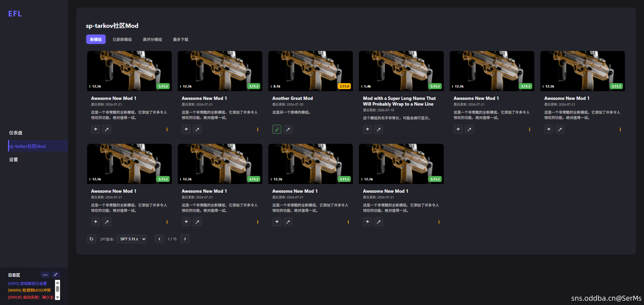
Task: Open the SPT version dropdown showing SPT 3.11.x
Action: point(131,239)
